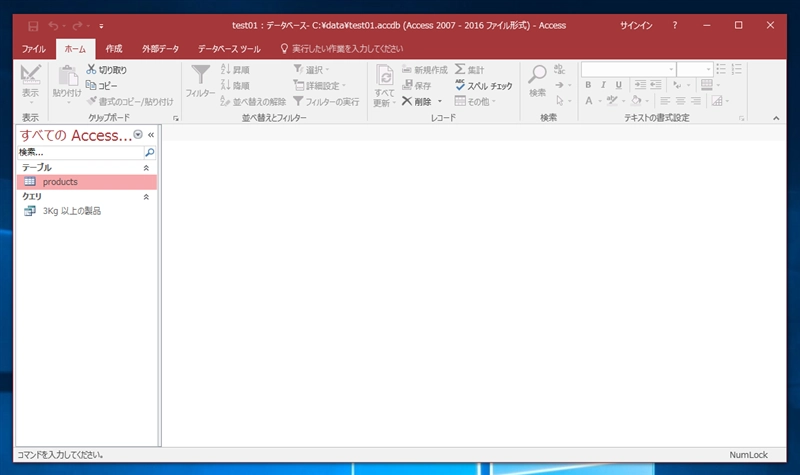Click the alternate row color icon
Image resolution: width=800 pixels, height=475 pixels.
click(717, 101)
